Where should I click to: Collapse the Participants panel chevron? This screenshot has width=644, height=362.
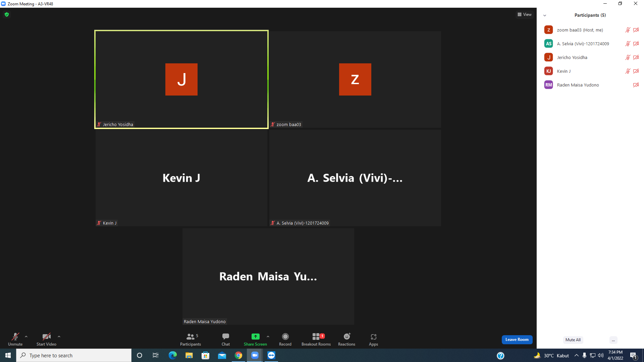tap(545, 15)
